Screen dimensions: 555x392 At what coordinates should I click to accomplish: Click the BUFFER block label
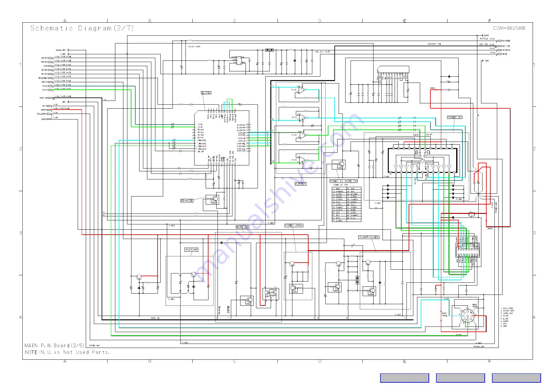pos(300,184)
